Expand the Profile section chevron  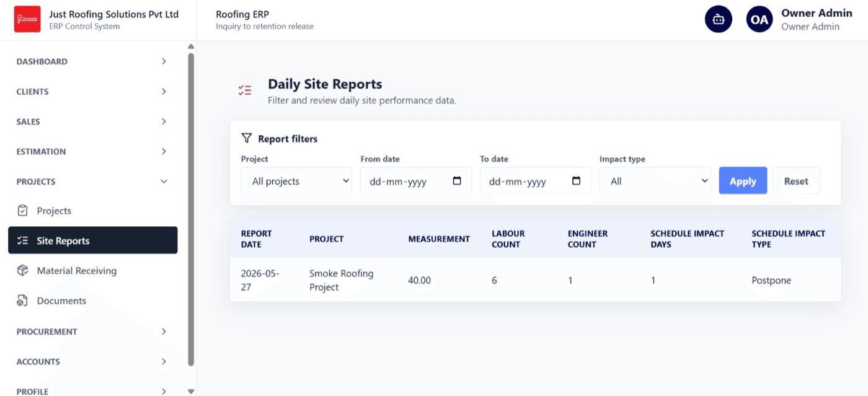(x=164, y=391)
